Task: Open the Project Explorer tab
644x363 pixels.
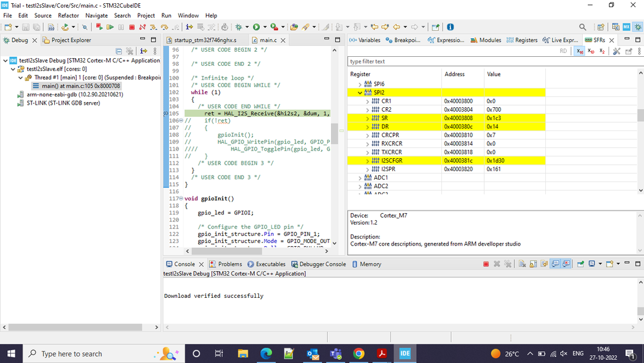Action: tap(67, 40)
